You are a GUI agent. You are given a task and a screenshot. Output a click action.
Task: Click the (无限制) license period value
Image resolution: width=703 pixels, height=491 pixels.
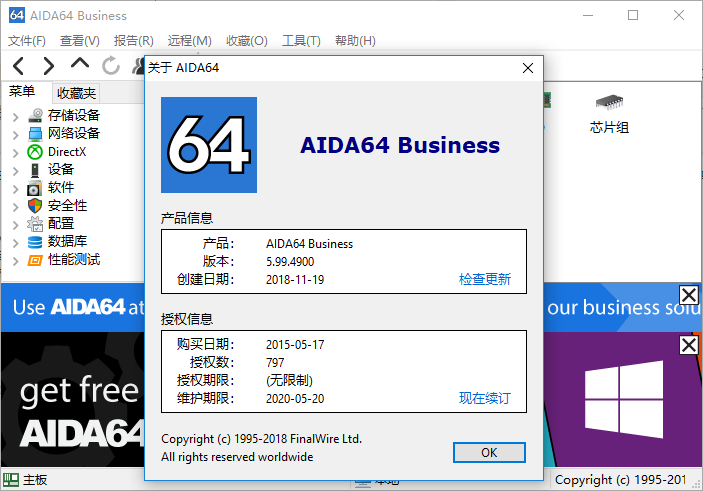(x=289, y=380)
